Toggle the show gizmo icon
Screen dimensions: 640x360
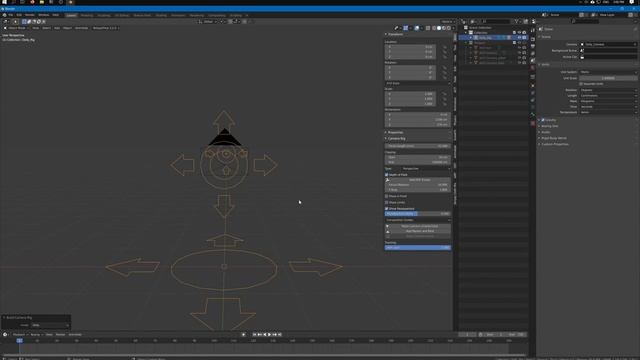pos(406,28)
